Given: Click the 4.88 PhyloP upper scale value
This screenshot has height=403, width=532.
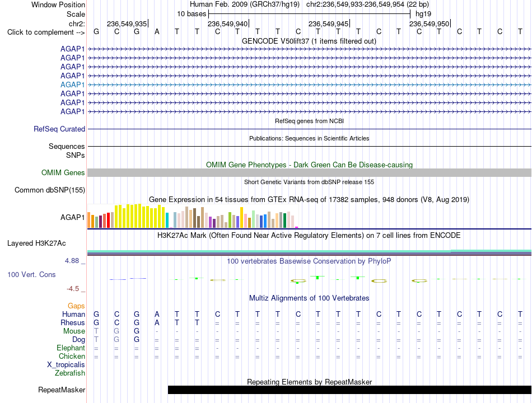Looking at the screenshot, I should [72, 261].
